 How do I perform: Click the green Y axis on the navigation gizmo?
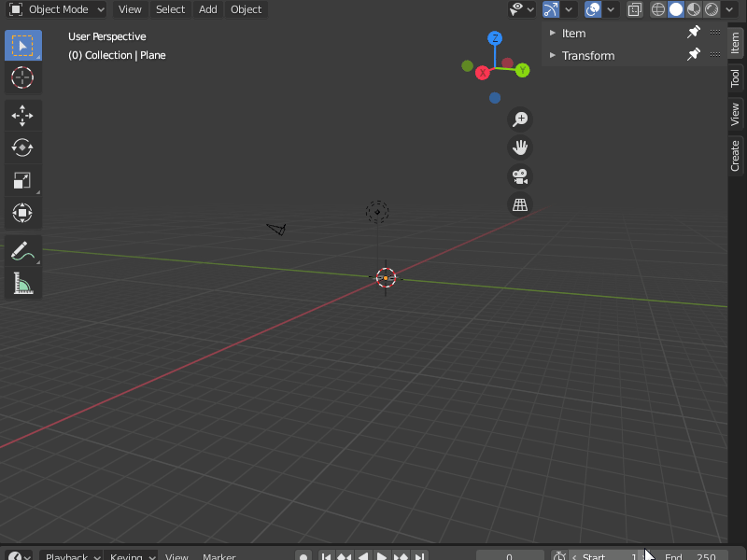pyautogui.click(x=522, y=69)
